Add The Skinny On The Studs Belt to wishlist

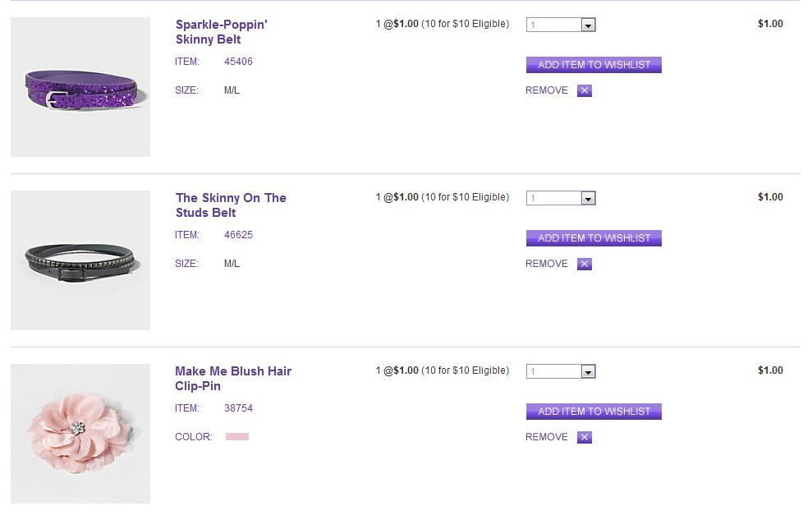(594, 238)
